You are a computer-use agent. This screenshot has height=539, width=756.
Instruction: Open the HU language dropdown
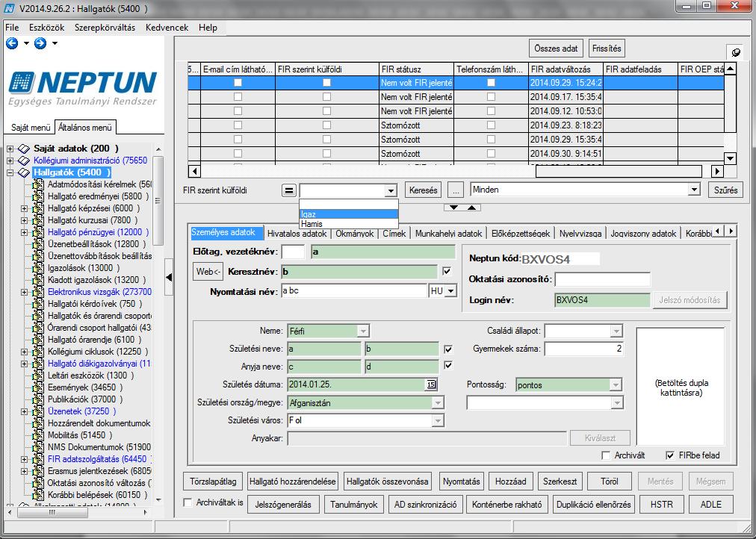[x=450, y=291]
